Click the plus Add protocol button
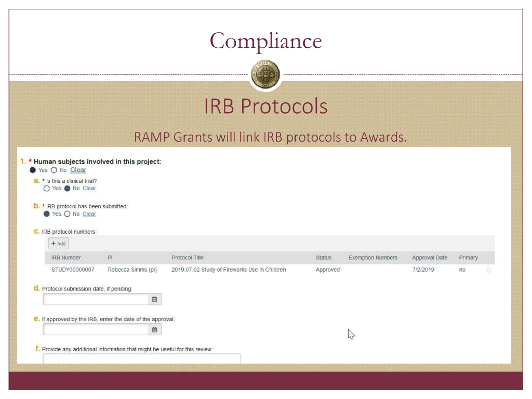 tap(58, 243)
